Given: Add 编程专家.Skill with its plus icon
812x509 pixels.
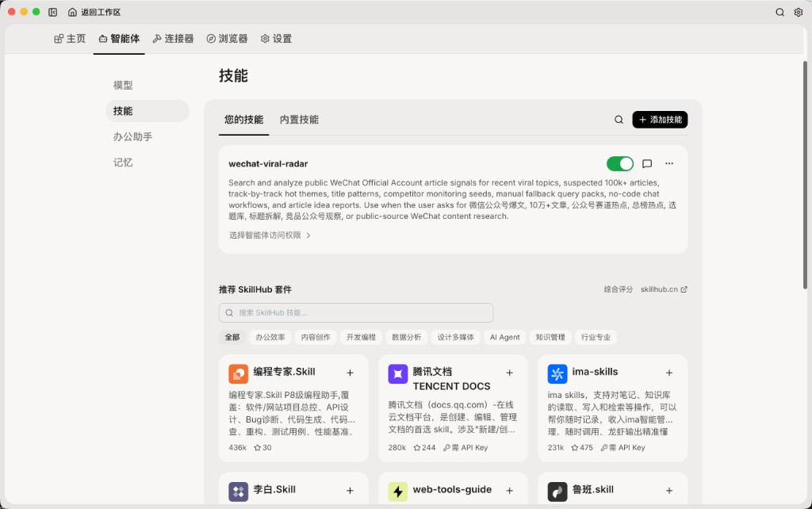Looking at the screenshot, I should pyautogui.click(x=350, y=373).
